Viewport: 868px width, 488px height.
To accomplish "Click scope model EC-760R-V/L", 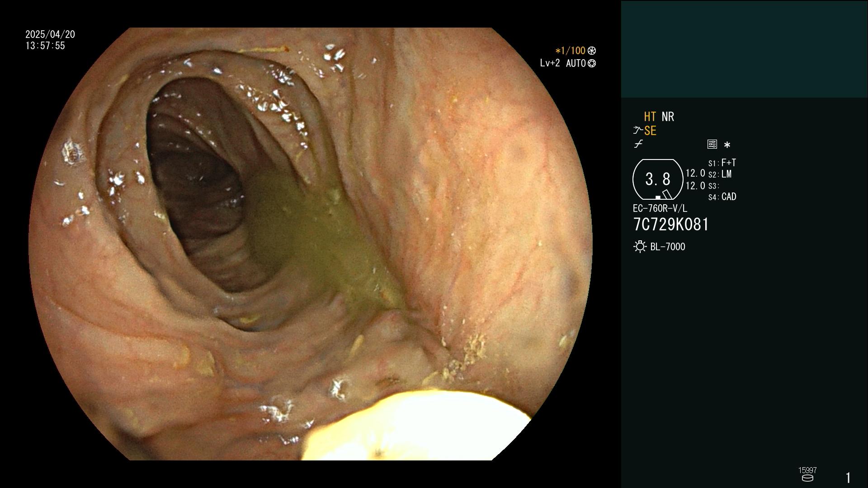I will pos(660,208).
